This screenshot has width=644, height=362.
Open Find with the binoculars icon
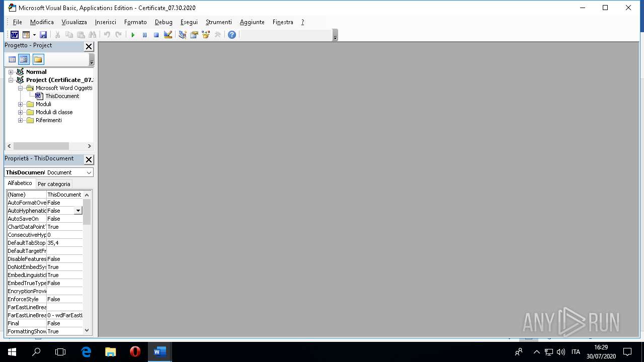click(92, 35)
